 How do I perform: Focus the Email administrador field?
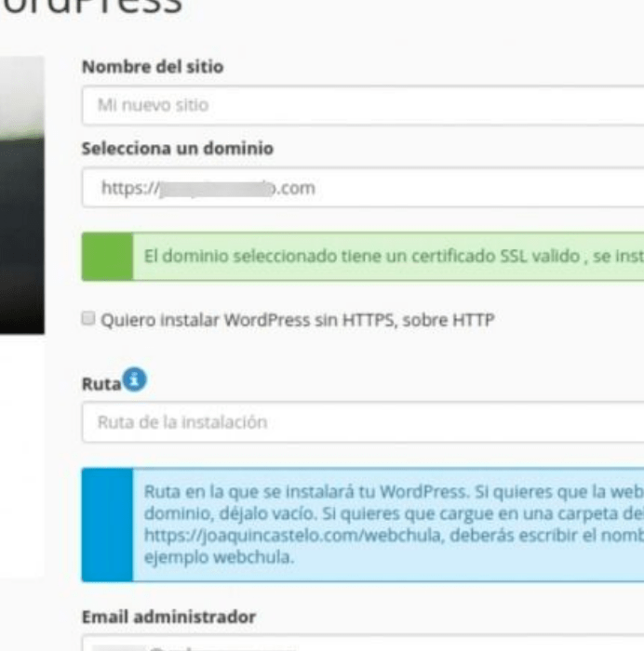point(363,643)
